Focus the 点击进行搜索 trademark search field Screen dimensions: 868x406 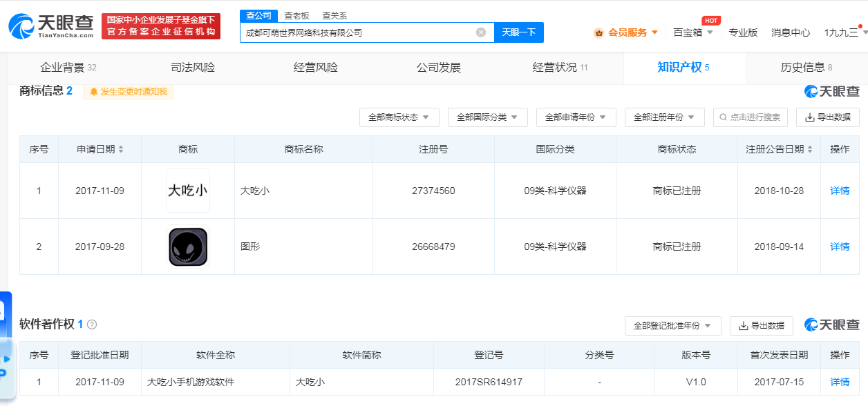click(751, 117)
